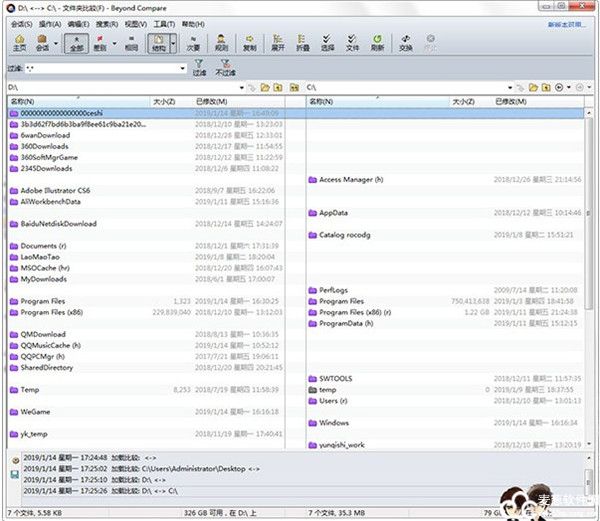Open dropdown arrow next to 会话 button
This screenshot has width=600, height=521.
pos(56,43)
